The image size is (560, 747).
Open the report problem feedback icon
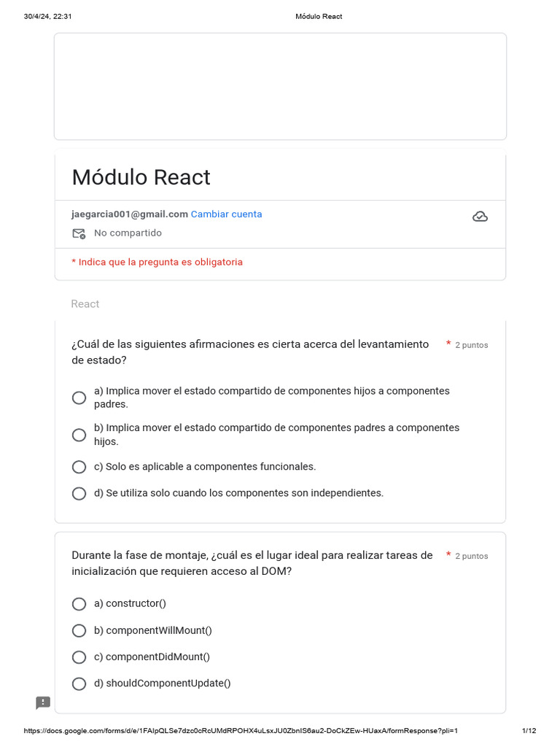43,703
